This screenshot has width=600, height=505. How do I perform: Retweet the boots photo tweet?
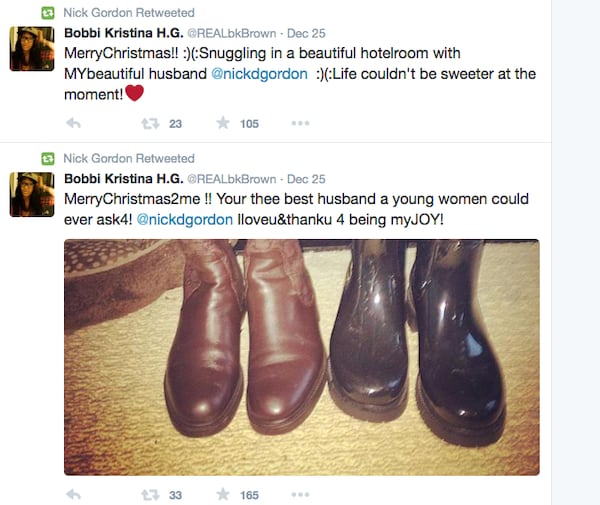(150, 494)
